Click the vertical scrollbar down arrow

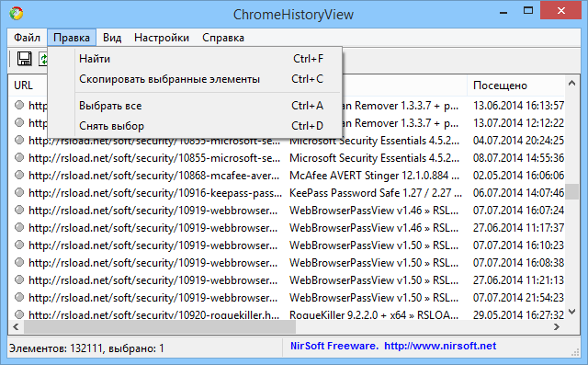571,312
